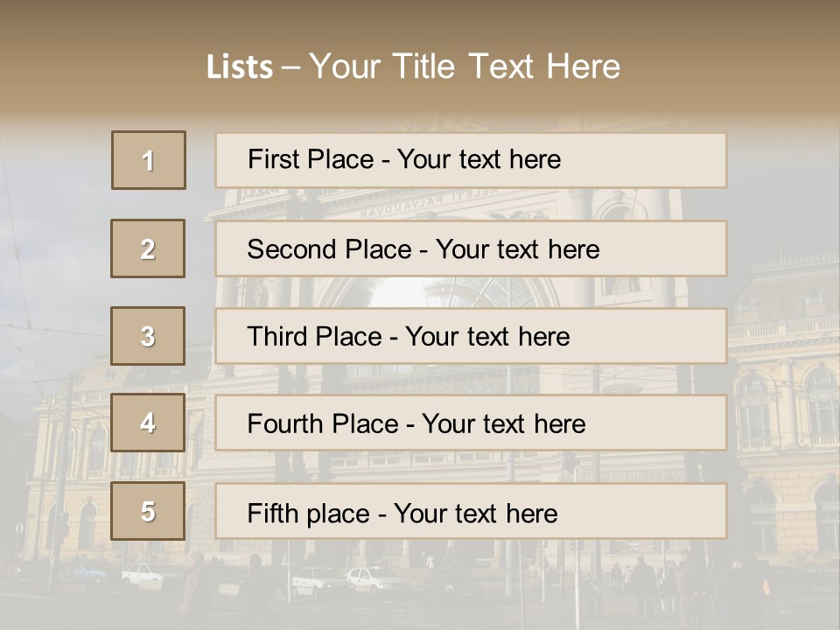
Task: Click the number 1 box
Action: (x=149, y=160)
